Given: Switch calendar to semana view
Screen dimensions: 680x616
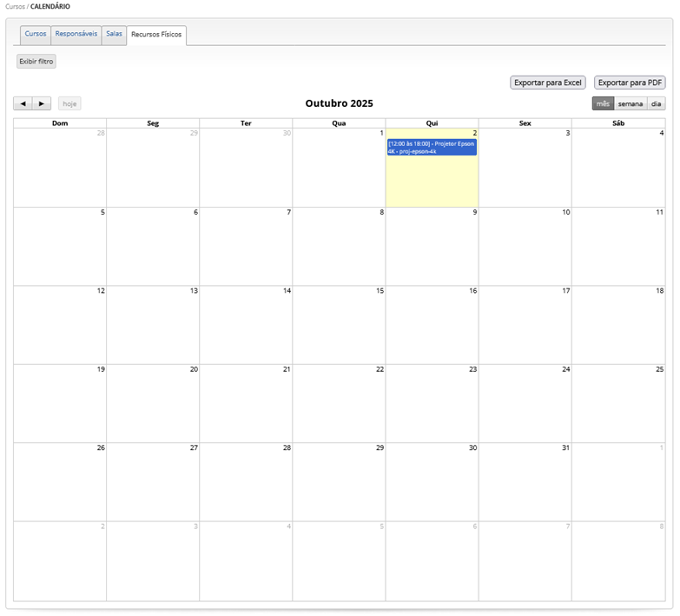Looking at the screenshot, I should point(630,103).
